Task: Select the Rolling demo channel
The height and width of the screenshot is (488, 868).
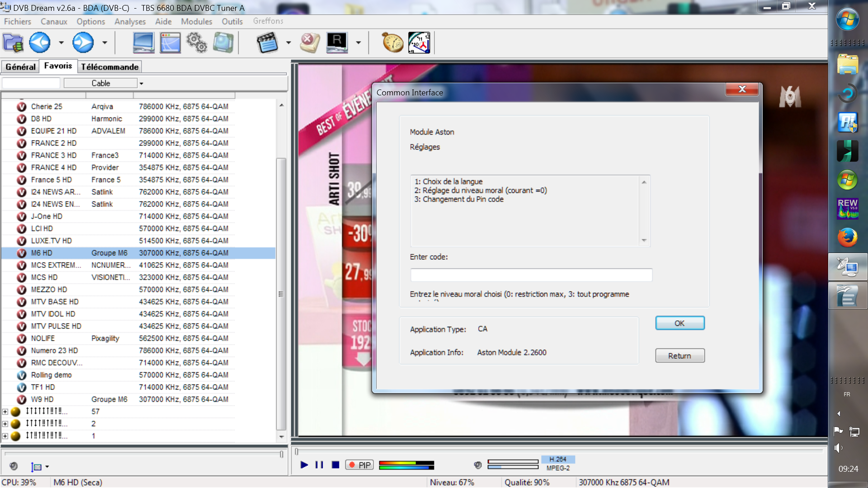Action: click(138, 375)
